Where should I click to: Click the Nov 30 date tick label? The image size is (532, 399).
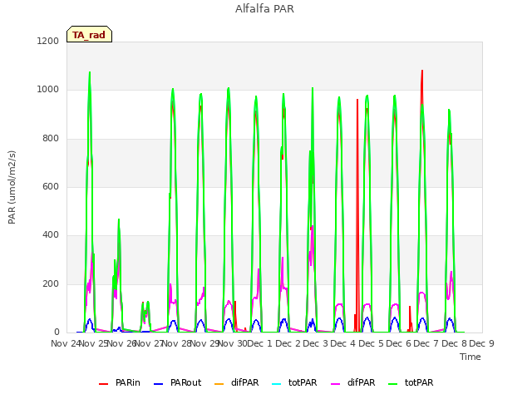pyautogui.click(x=232, y=343)
